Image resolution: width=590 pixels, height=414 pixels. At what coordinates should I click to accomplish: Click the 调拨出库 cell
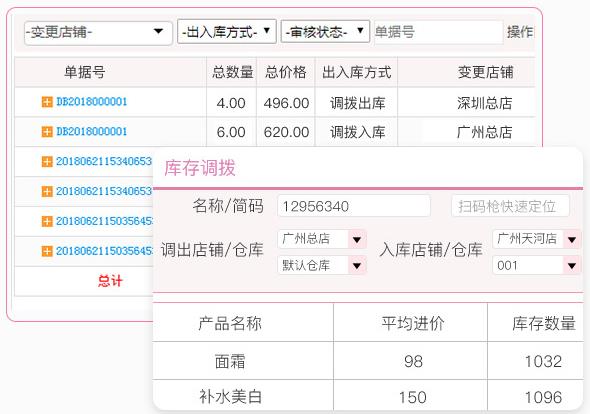(x=357, y=103)
